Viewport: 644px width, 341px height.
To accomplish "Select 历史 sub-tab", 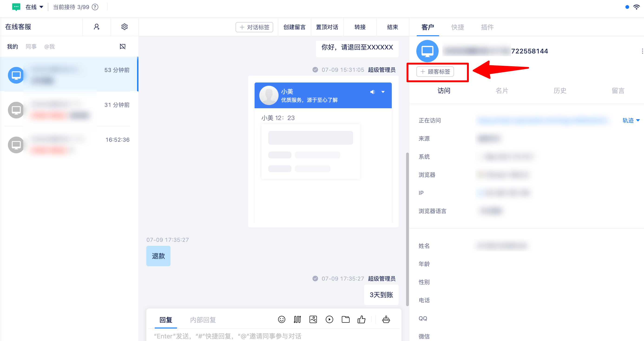I will point(560,91).
